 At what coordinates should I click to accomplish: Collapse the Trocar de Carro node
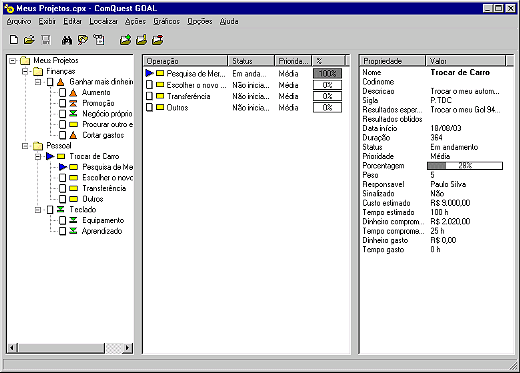(38, 156)
